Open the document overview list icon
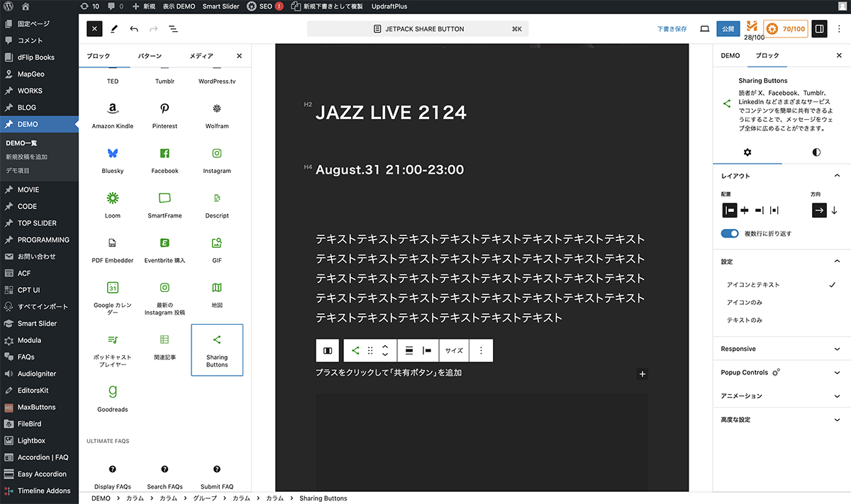This screenshot has height=504, width=851. (x=173, y=29)
